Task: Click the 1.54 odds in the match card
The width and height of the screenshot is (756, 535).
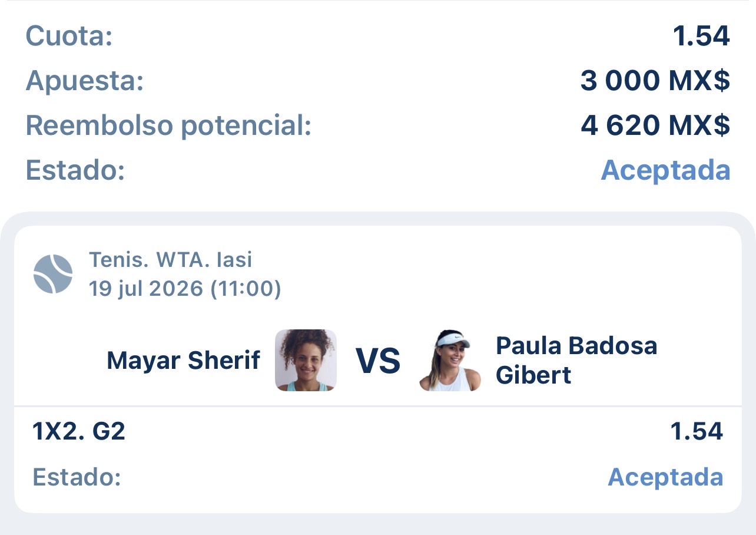Action: point(697,432)
